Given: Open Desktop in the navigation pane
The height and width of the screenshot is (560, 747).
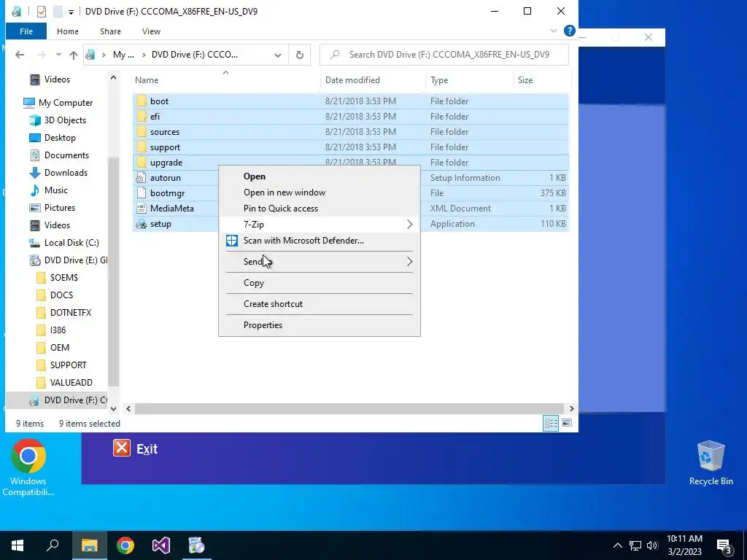Looking at the screenshot, I should (x=60, y=138).
